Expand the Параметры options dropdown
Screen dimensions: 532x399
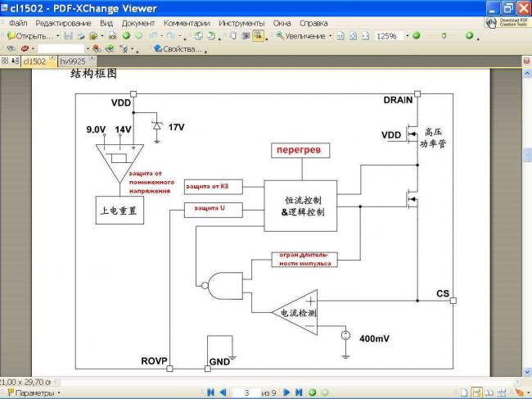coord(59,393)
